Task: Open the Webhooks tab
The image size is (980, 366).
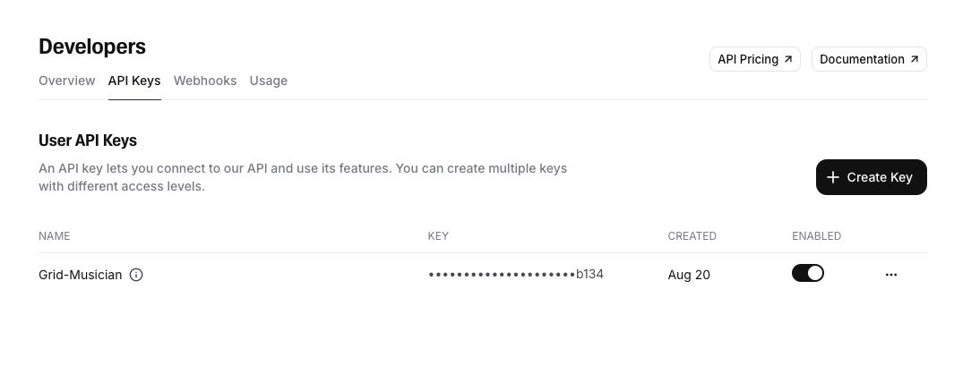Action: (205, 81)
